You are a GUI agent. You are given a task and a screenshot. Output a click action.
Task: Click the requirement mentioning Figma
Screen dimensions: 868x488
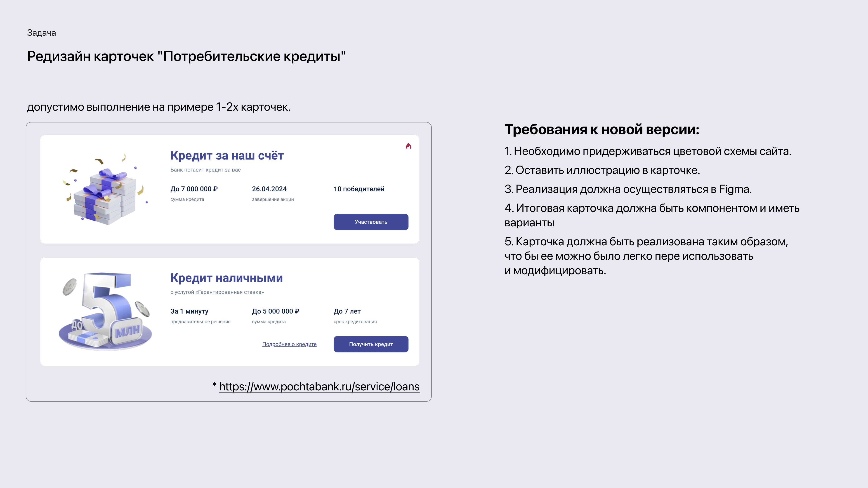tap(628, 189)
